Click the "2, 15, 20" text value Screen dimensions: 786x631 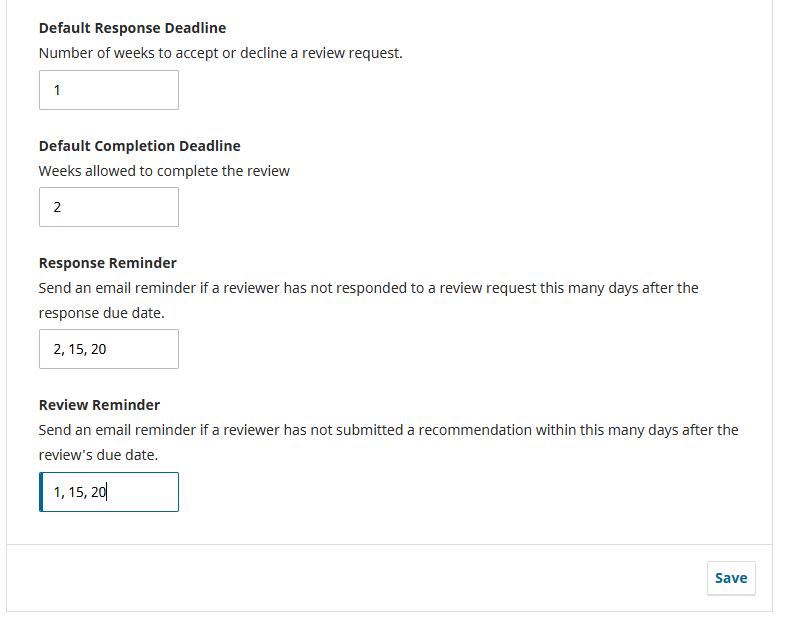coord(80,349)
